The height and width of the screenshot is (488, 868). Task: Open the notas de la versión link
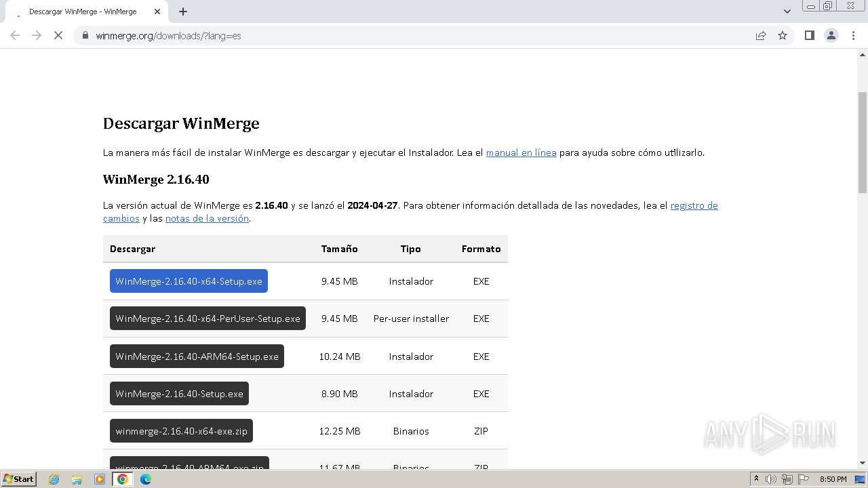tap(207, 218)
